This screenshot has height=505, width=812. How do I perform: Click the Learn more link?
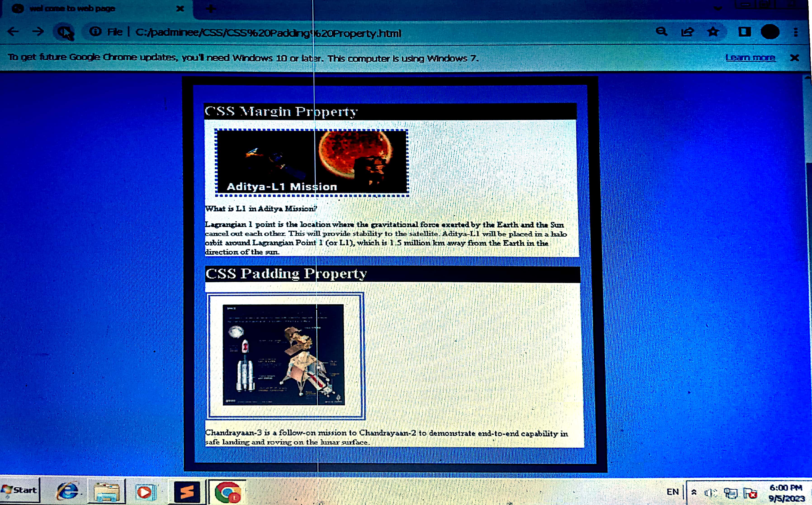750,58
